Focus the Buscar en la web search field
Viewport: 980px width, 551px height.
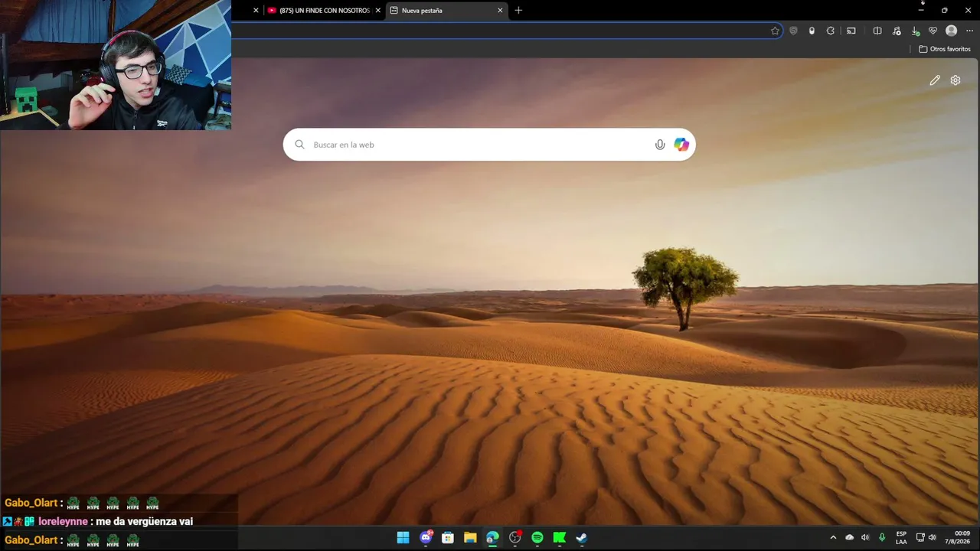pyautogui.click(x=489, y=145)
